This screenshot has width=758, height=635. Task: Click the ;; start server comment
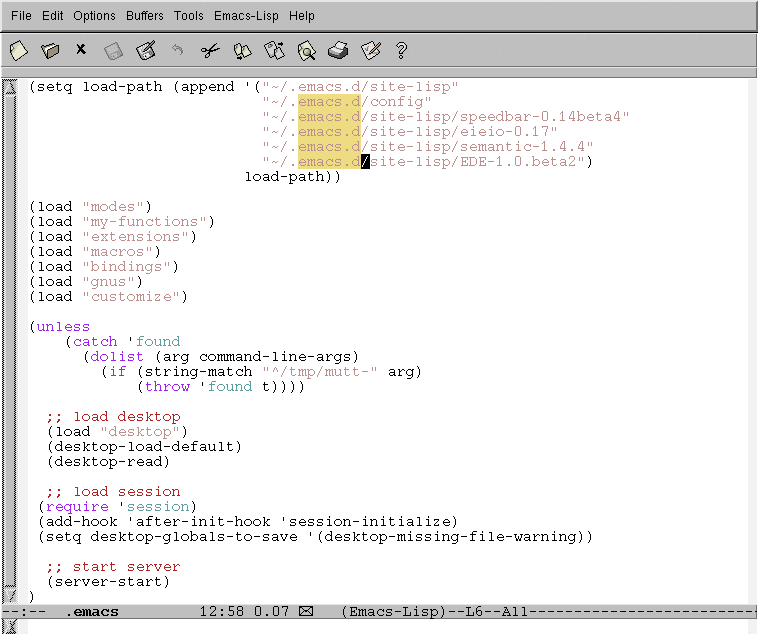114,566
